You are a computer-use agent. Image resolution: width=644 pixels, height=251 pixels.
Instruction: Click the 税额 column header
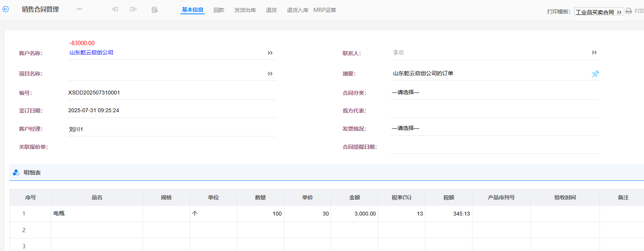coord(449,197)
